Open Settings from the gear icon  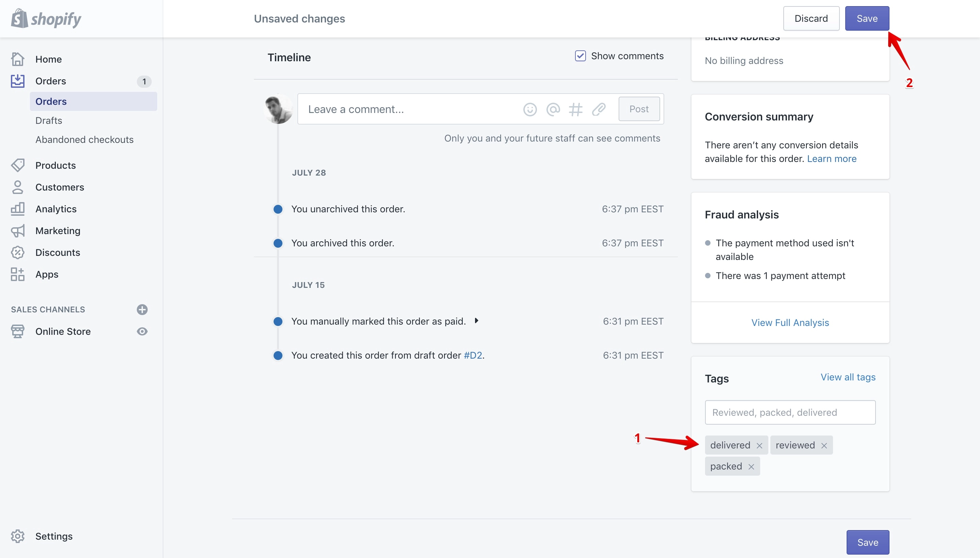pyautogui.click(x=18, y=536)
